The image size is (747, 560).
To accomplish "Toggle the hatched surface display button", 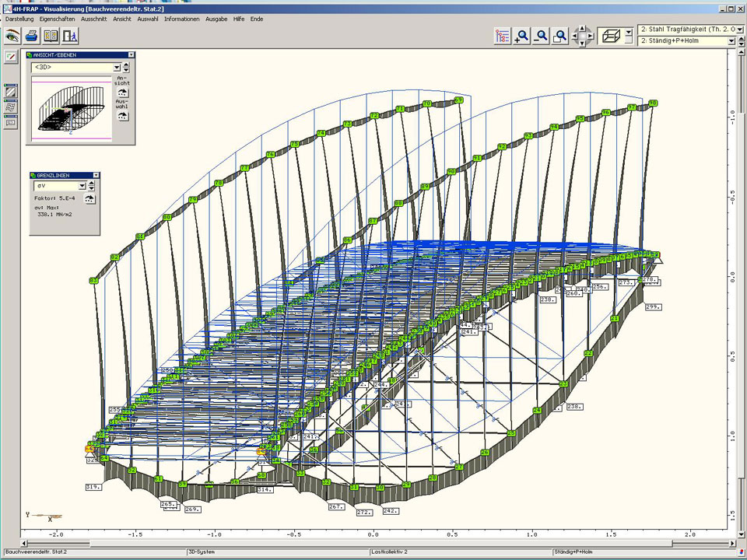I will click(11, 92).
